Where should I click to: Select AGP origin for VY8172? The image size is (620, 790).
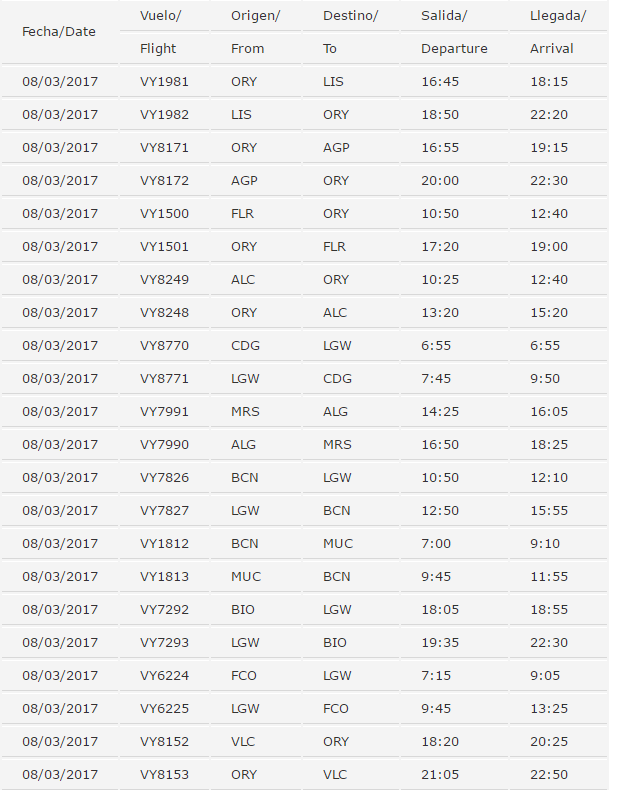tap(244, 180)
